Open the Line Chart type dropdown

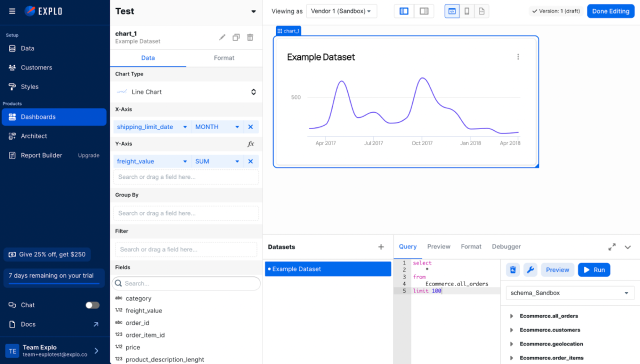[x=186, y=92]
